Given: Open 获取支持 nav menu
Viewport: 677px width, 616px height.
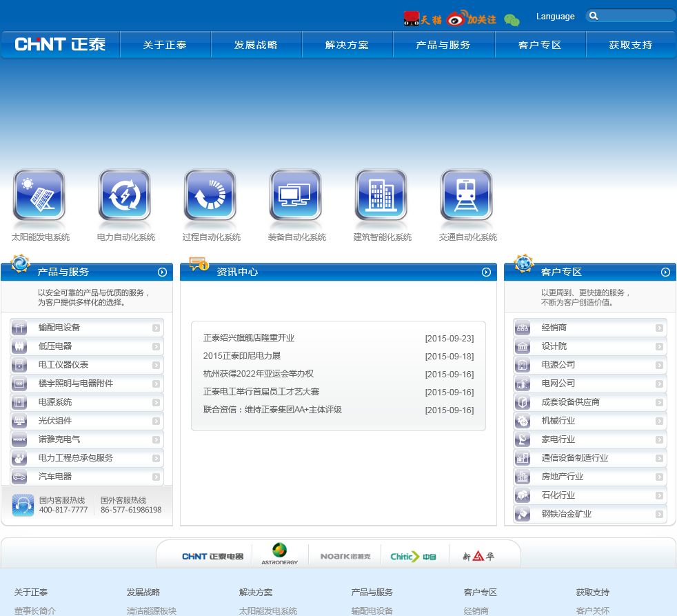Looking at the screenshot, I should 631,45.
